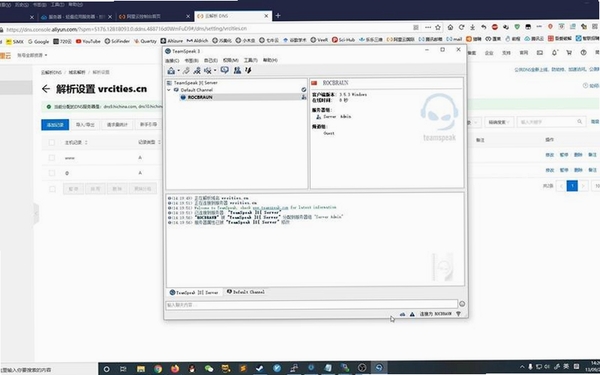Click the TeamSpeak chat message input field

(311, 305)
